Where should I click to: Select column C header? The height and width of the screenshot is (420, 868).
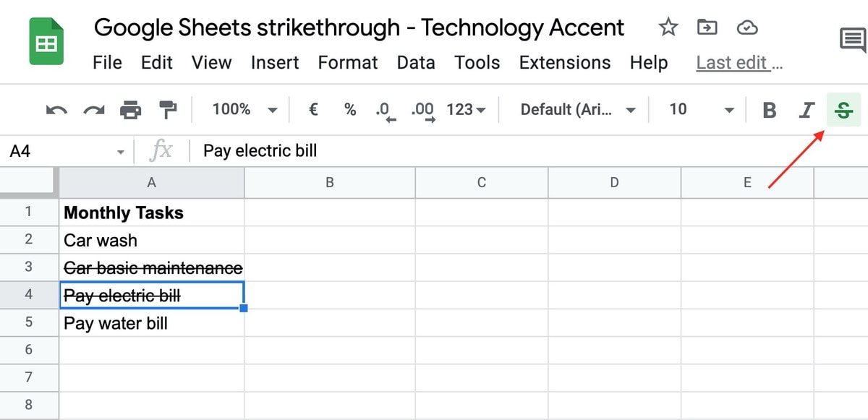tap(482, 183)
